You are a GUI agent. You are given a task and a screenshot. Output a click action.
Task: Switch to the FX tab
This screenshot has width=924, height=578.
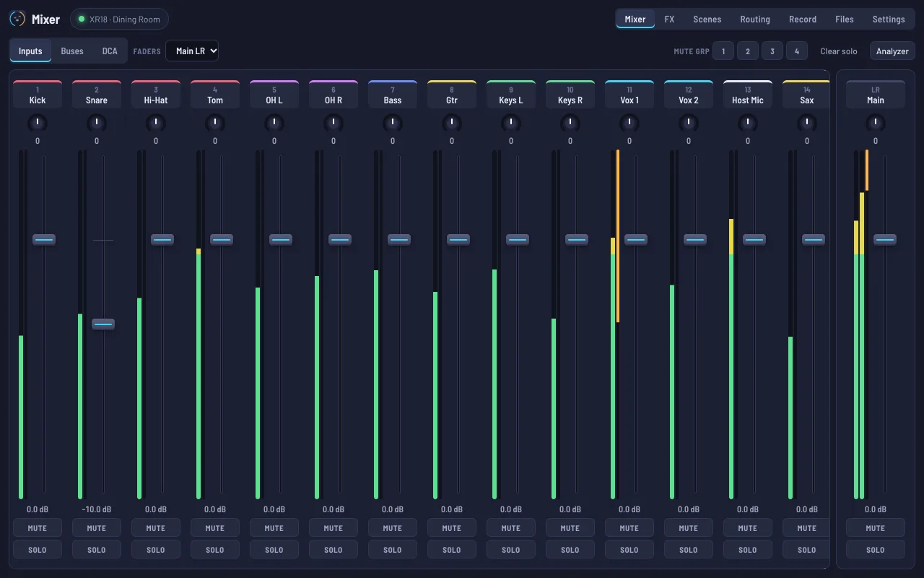(x=669, y=20)
